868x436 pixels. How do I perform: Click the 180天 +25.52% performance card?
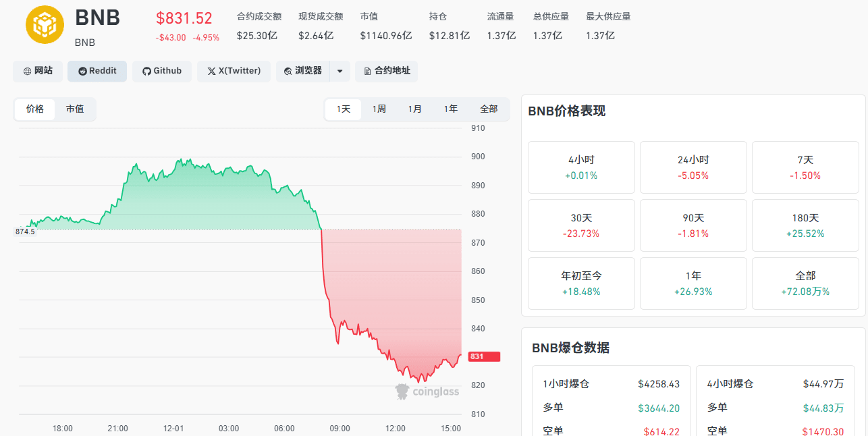point(805,225)
